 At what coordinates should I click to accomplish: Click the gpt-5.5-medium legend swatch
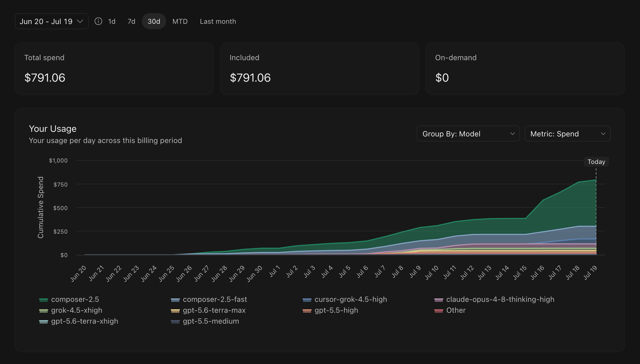[175, 321]
